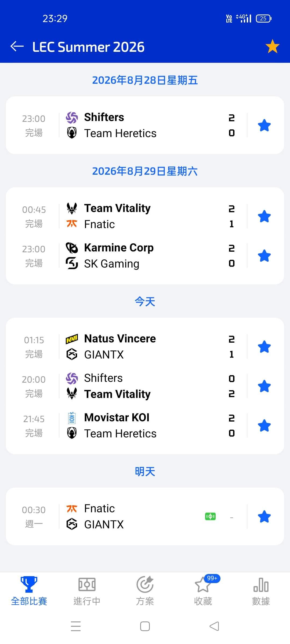
Task: Tap the Movistar KOI team logo
Action: pos(72,418)
